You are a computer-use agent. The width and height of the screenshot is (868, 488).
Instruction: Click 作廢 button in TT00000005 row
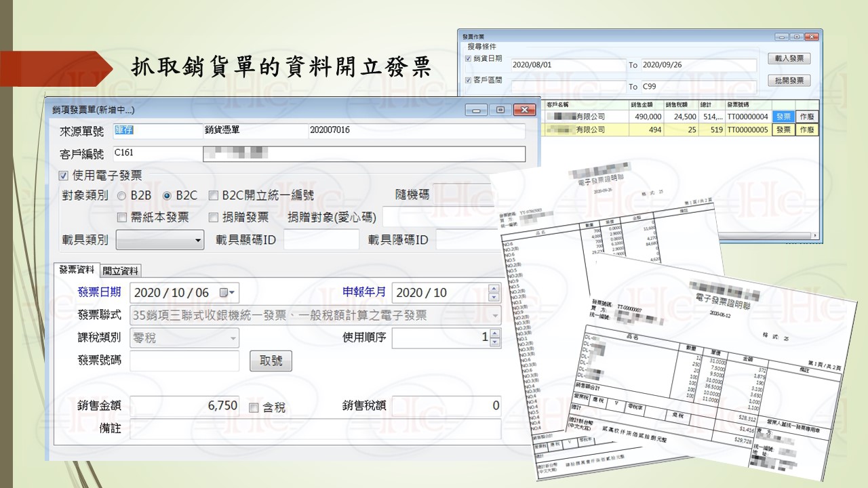coord(806,130)
